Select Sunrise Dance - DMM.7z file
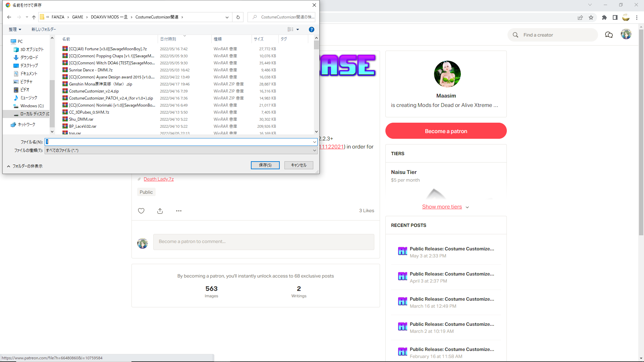 (x=91, y=70)
